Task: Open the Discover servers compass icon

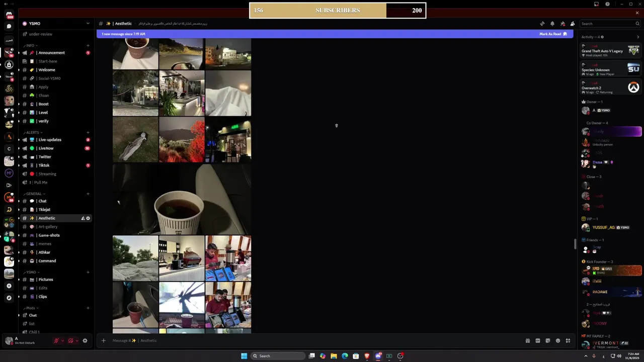Action: pyautogui.click(x=9, y=298)
